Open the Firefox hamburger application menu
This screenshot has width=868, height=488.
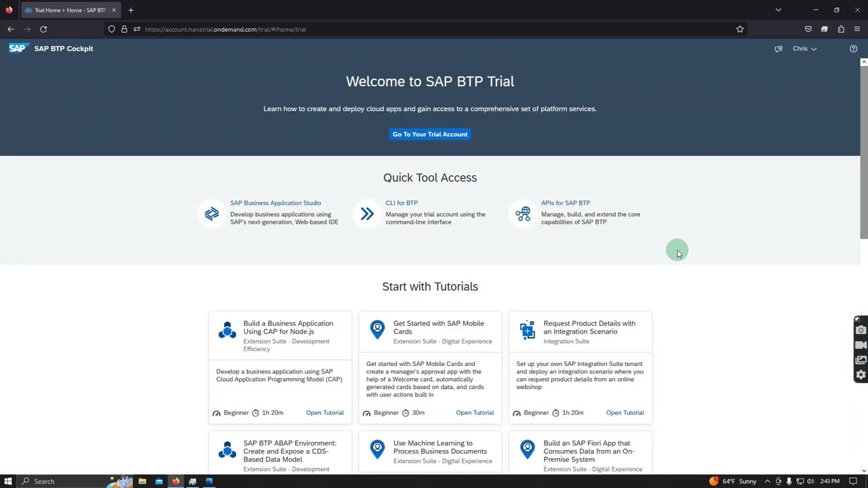coord(857,29)
